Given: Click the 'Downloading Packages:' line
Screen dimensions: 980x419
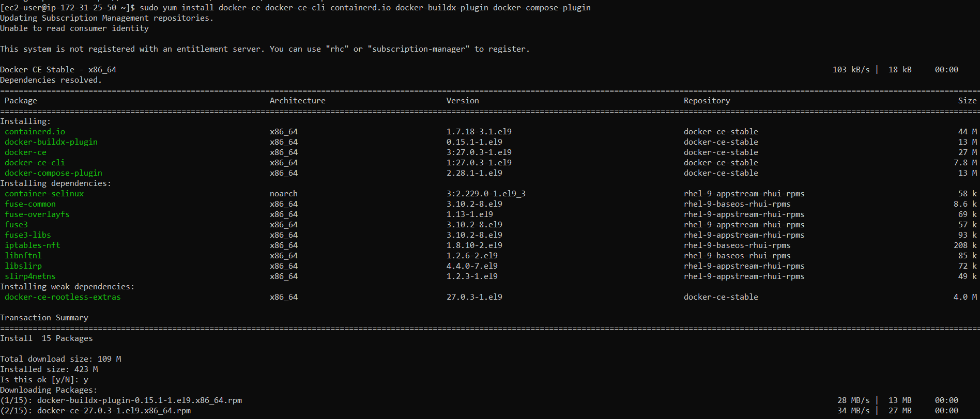Looking at the screenshot, I should pos(49,390).
